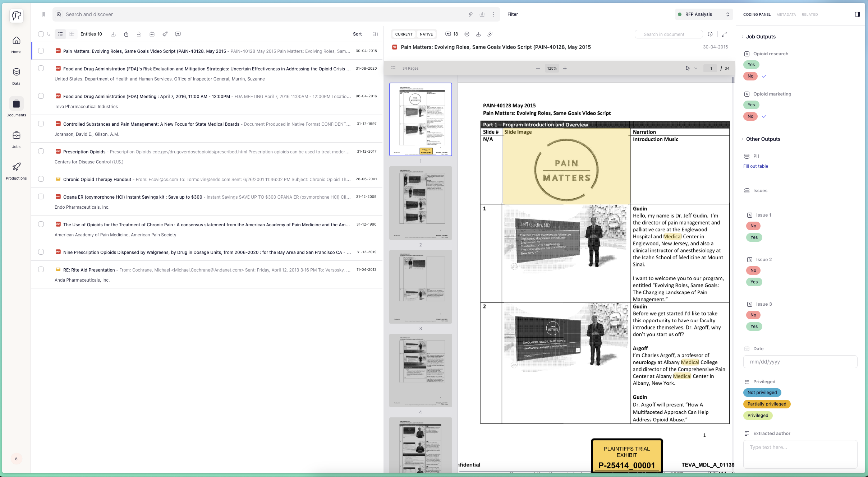Switch to grid view of entities
868x477 pixels.
click(x=72, y=34)
